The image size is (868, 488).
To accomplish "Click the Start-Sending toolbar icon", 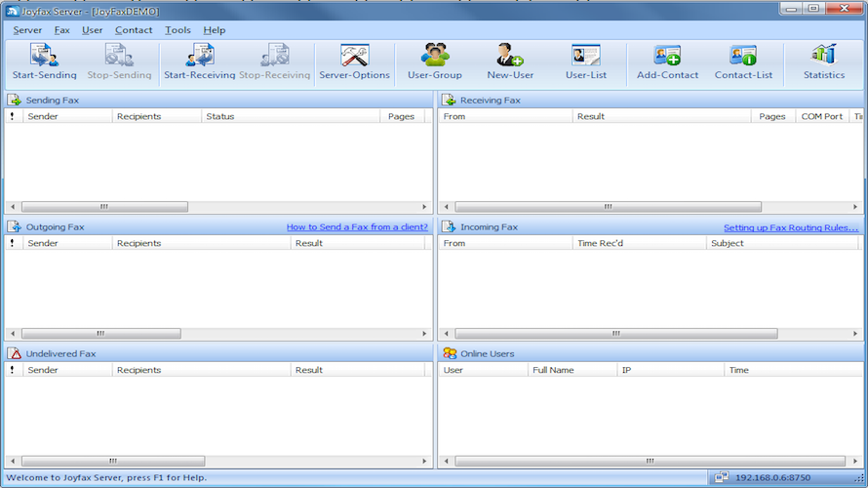I will pyautogui.click(x=44, y=56).
